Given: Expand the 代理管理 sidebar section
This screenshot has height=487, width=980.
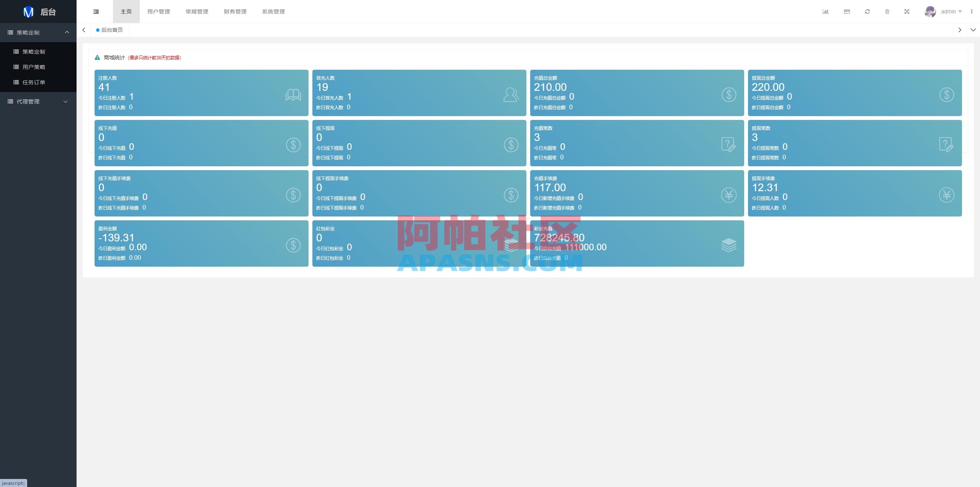Looking at the screenshot, I should 65,102.
